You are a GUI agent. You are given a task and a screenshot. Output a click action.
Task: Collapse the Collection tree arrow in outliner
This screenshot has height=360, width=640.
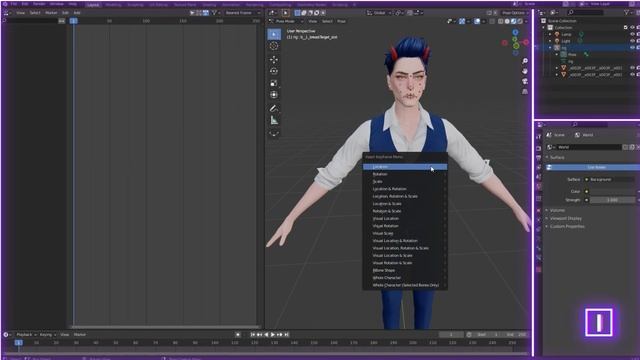tap(544, 27)
